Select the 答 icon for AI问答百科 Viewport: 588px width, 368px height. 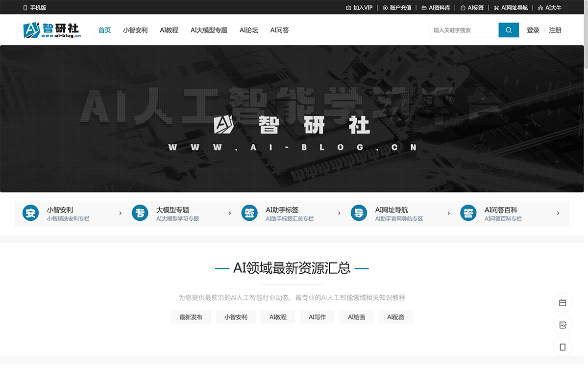468,213
